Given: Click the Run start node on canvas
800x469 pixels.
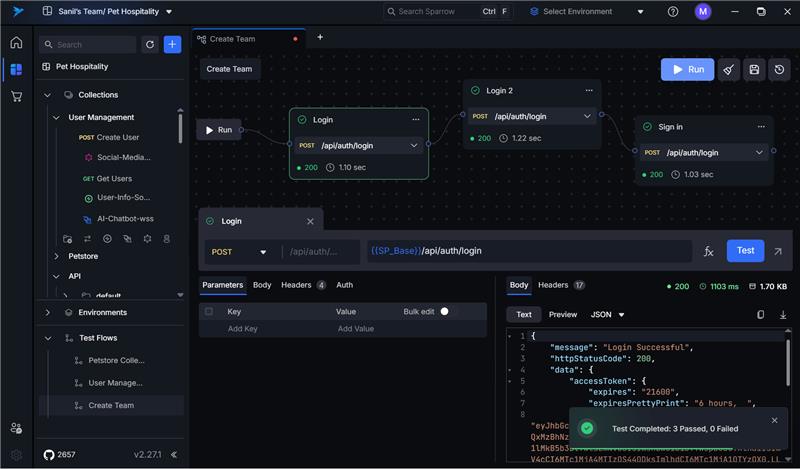Looking at the screenshot, I should tap(218, 130).
